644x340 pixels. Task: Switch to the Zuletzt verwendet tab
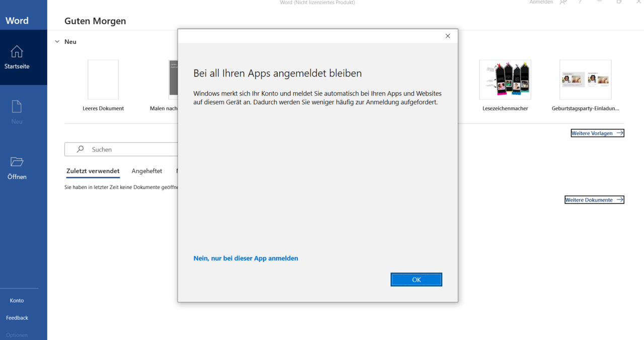click(93, 171)
